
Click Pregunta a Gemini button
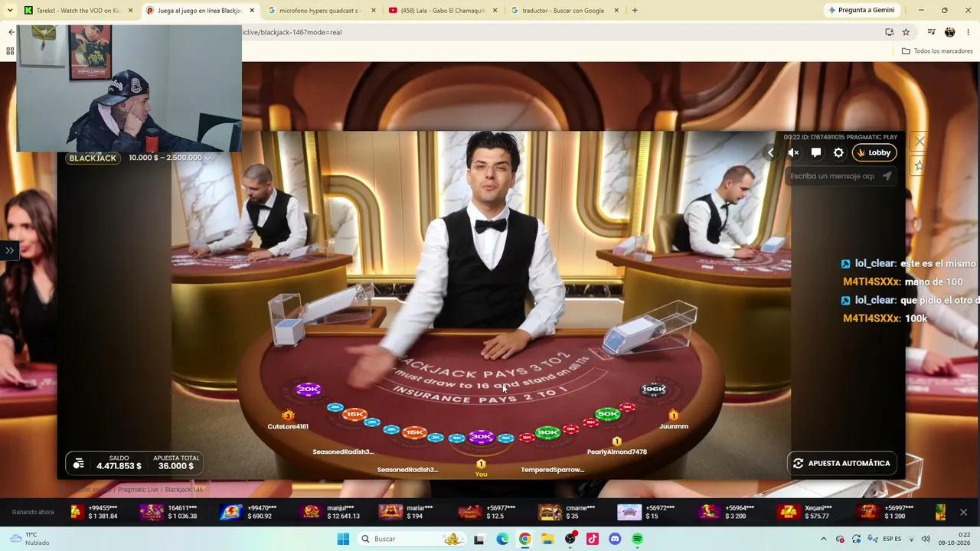point(861,10)
